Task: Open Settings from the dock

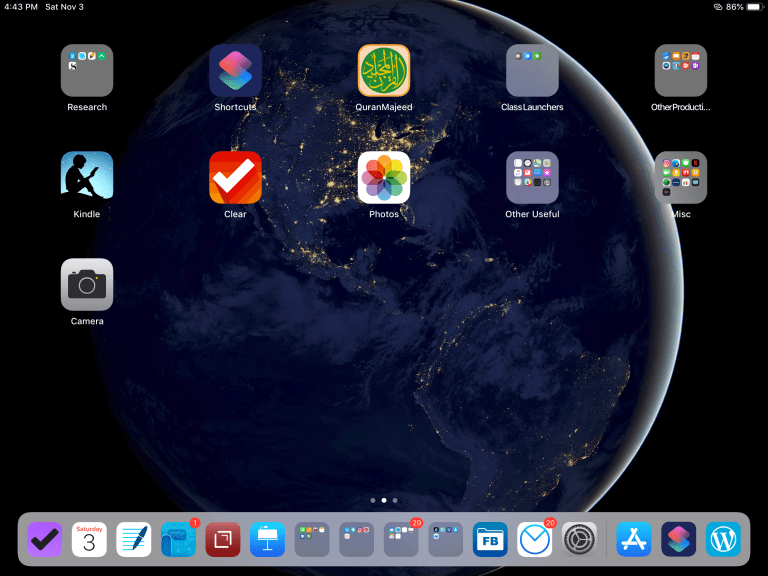Action: pyautogui.click(x=579, y=540)
